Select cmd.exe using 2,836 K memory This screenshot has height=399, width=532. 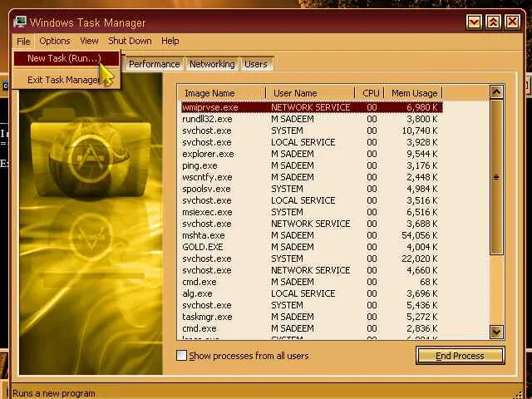(312, 328)
